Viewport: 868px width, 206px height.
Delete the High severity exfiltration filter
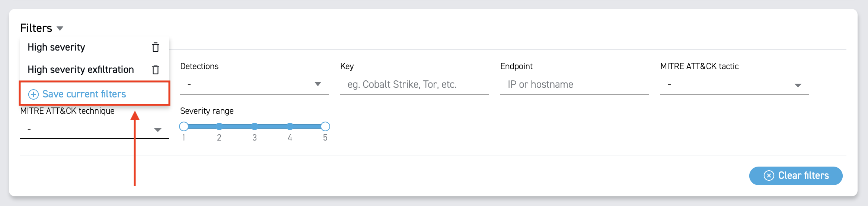[156, 70]
